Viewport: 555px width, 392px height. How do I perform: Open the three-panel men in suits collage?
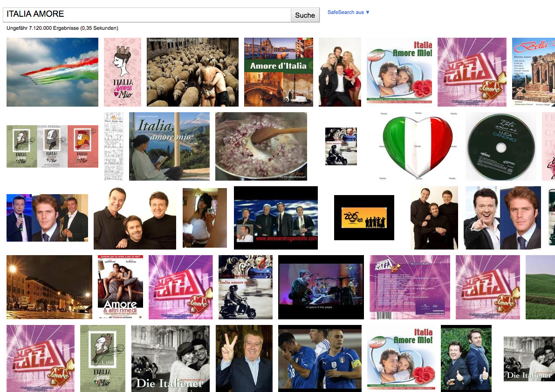[47, 218]
